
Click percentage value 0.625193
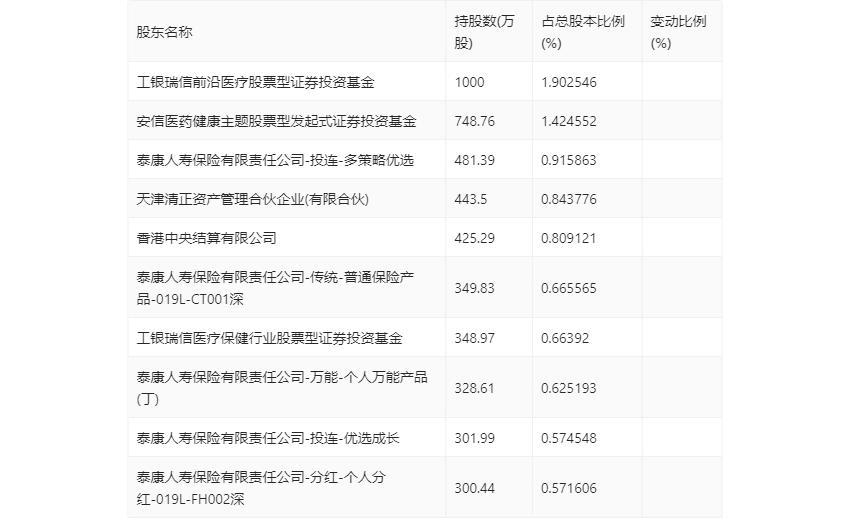pyautogui.click(x=569, y=388)
